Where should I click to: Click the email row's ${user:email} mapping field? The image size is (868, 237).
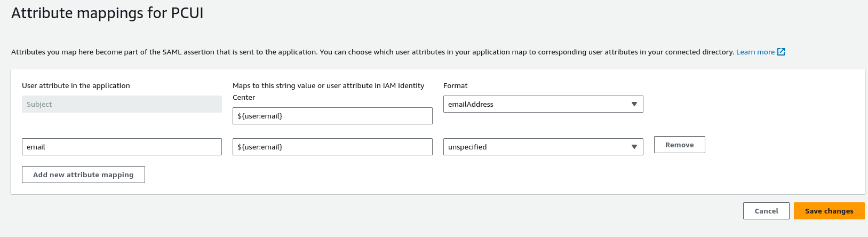332,147
